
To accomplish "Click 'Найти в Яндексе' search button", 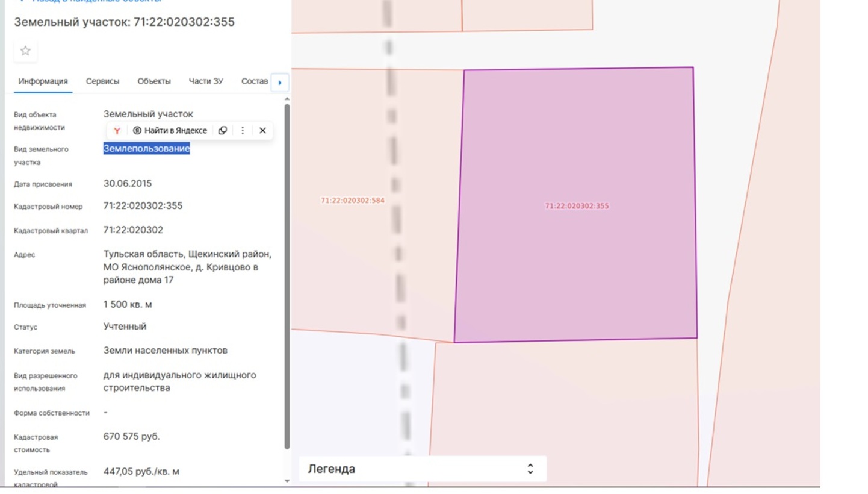I will pos(170,131).
